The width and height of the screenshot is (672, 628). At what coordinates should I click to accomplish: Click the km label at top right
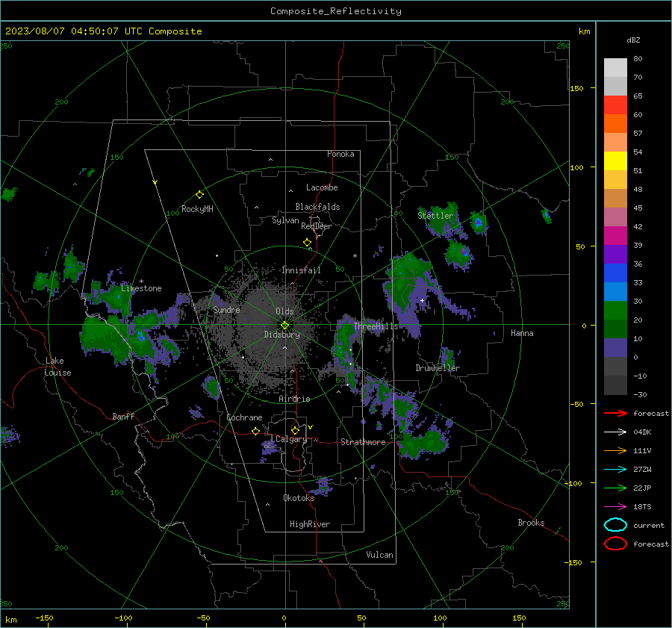[584, 31]
